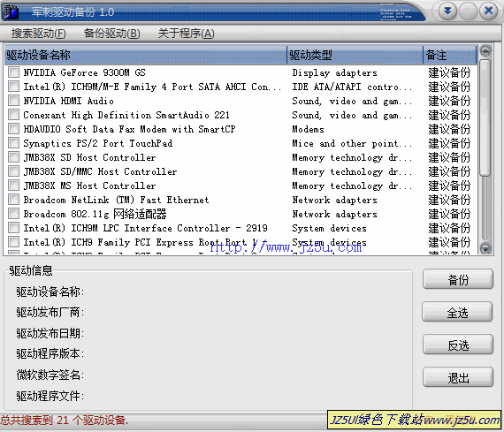Click Network adapters cell for Broadcom 802.11g
The height and width of the screenshot is (432, 504).
(x=334, y=214)
